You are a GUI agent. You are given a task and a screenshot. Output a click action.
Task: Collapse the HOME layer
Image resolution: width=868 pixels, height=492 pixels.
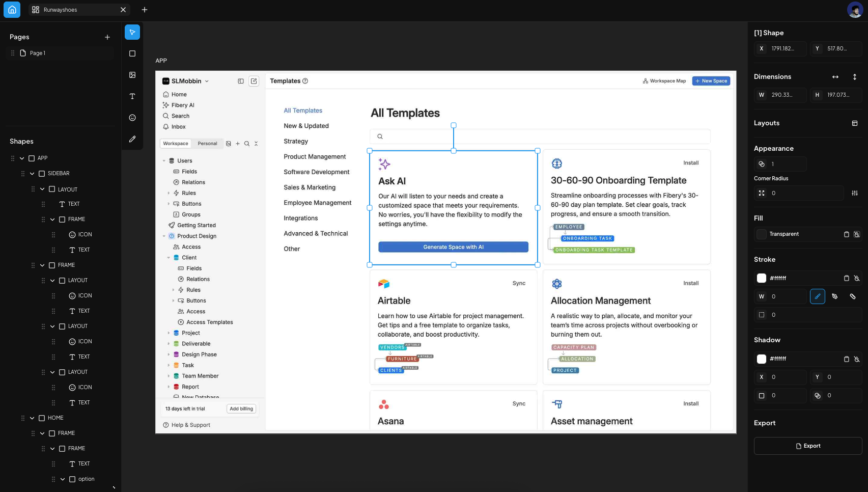[x=32, y=418]
